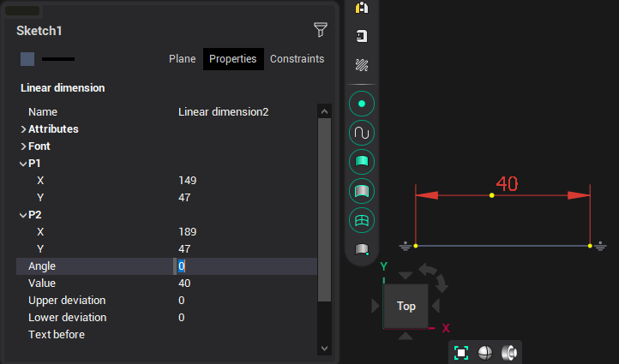Collapse the P2 point group
Viewport: 619px width, 364px height.
click(x=23, y=215)
